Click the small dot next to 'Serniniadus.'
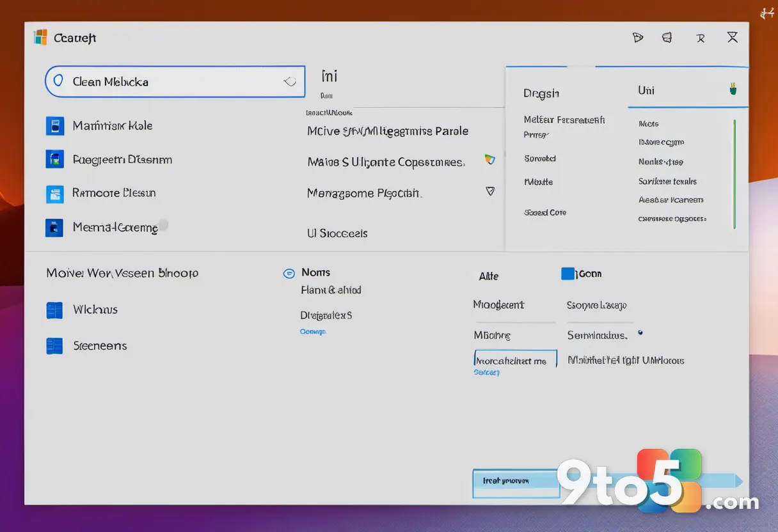This screenshot has height=532, width=778. [x=640, y=333]
